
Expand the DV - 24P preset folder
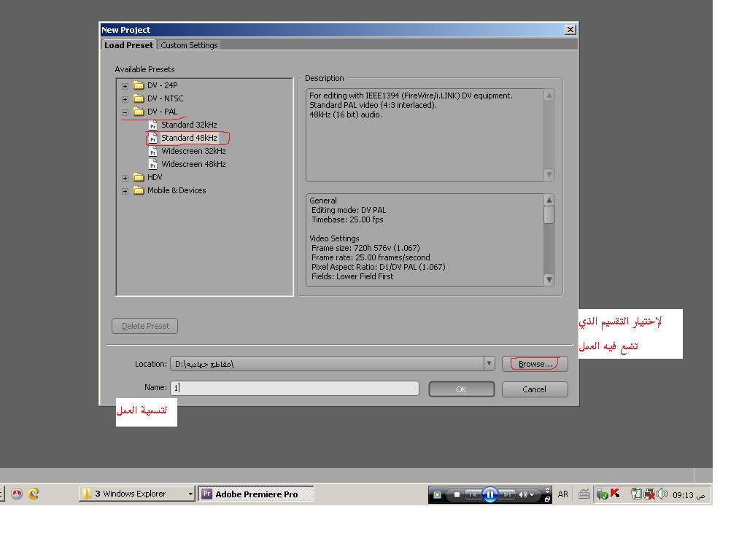point(125,86)
